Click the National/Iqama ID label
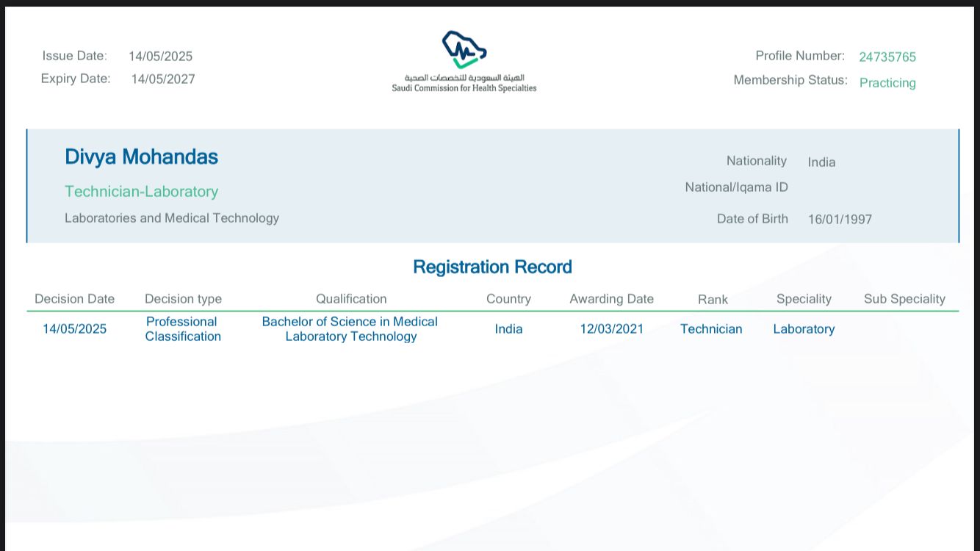 point(736,187)
